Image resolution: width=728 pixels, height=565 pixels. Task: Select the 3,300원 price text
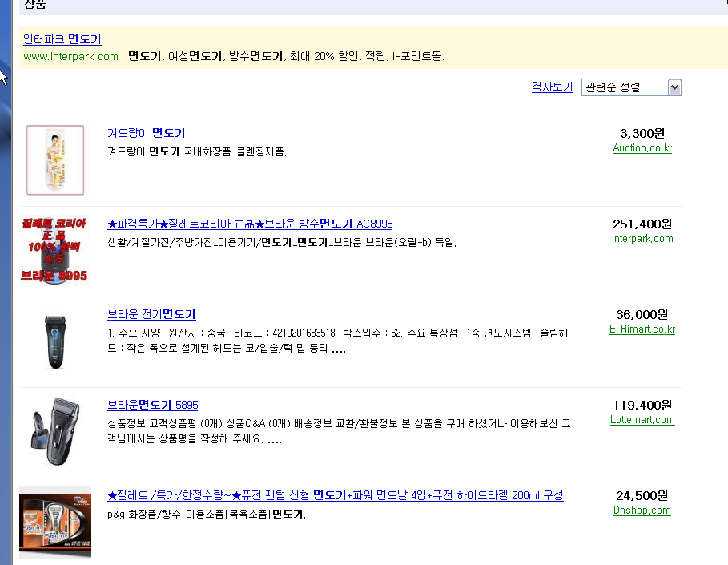click(642, 134)
